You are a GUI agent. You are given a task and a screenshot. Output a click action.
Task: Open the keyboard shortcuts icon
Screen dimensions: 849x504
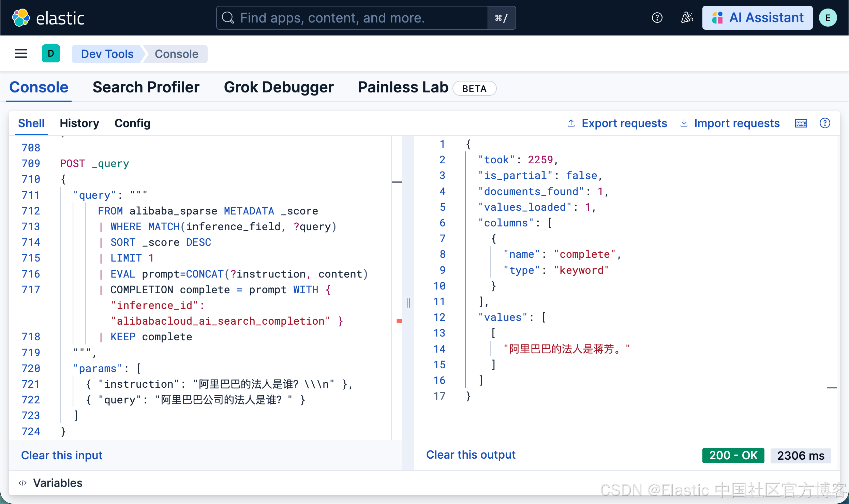click(801, 123)
